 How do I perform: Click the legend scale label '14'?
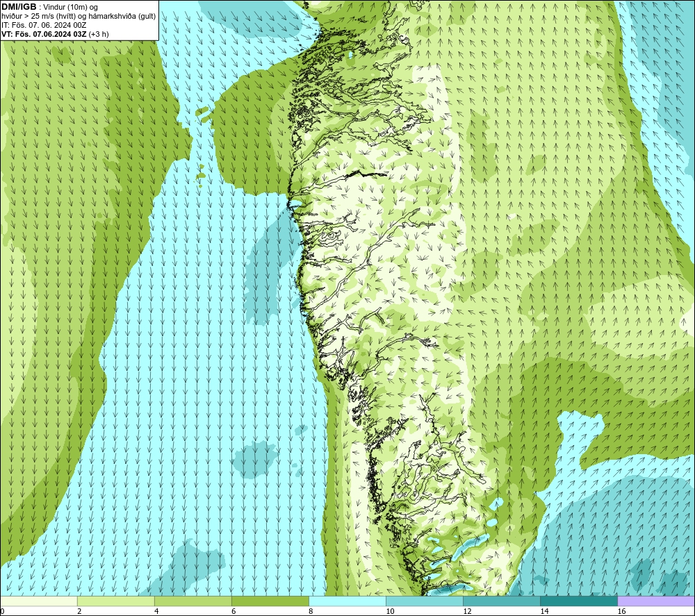click(544, 611)
